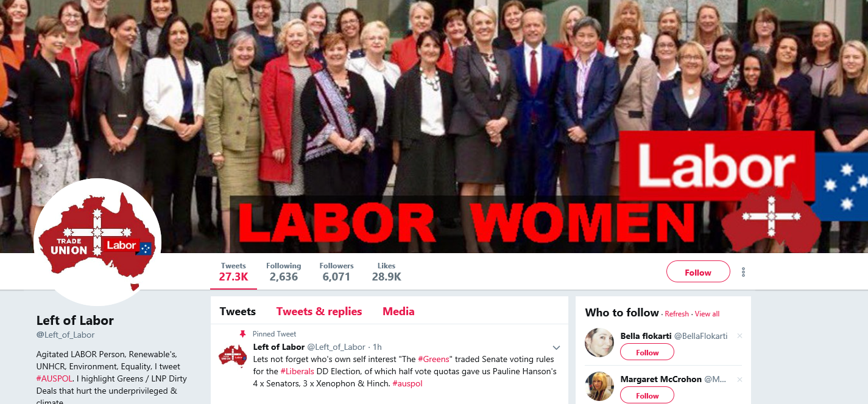Click the pinned tweet's small avatar icon
Viewport: 868px width, 404px height.
[233, 355]
